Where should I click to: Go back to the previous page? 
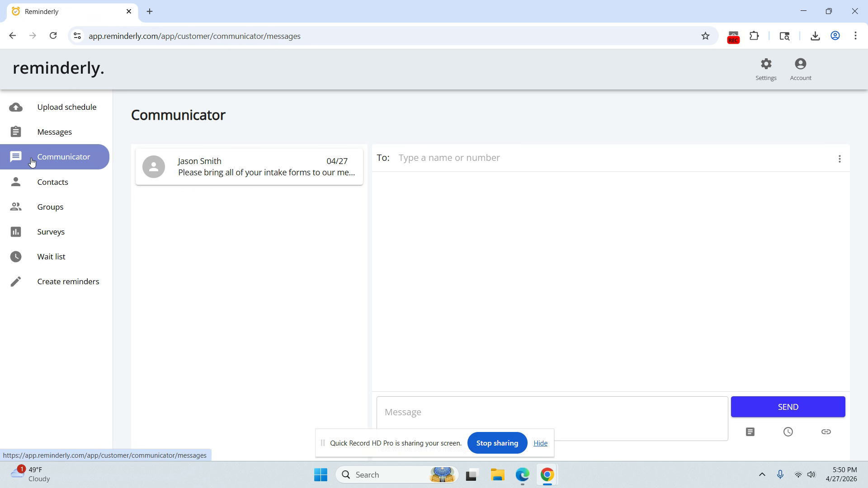pos(13,36)
